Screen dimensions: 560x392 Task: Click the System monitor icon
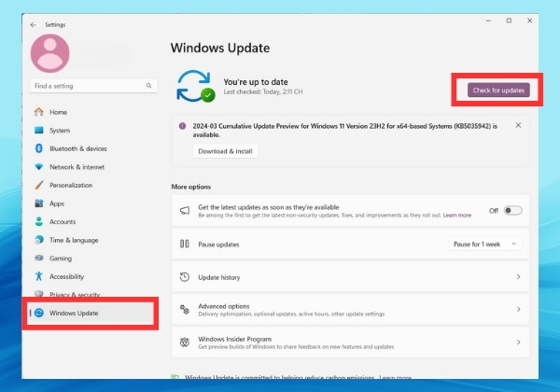(x=38, y=130)
